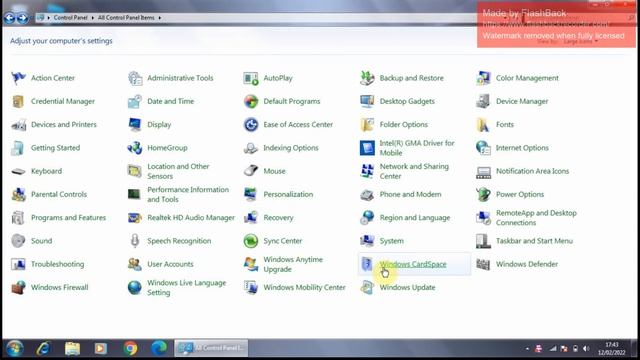Screen dimensions: 640x360
Task: Open the Keyboard icon
Action: (18, 171)
